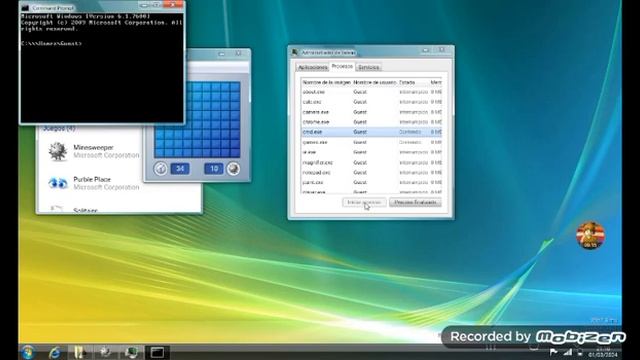This screenshot has height=360, width=640.
Task: Launch Internet Explorer from the taskbar
Action: pos(55,352)
